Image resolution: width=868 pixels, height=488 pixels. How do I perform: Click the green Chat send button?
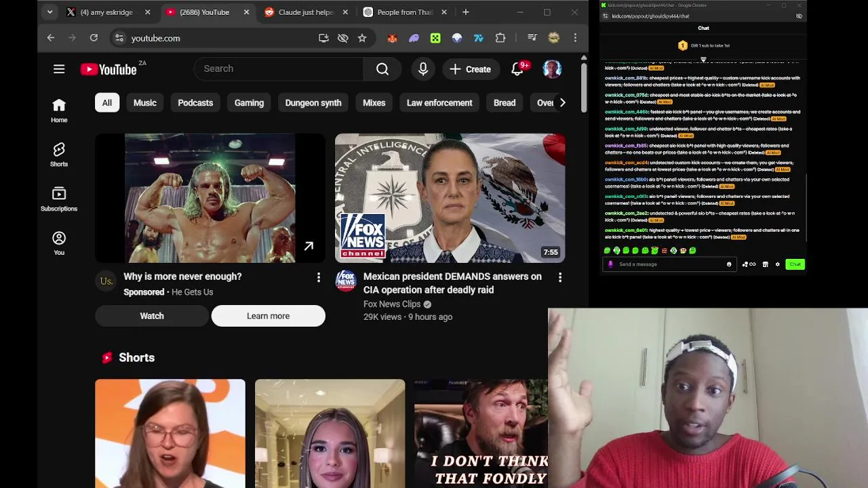pos(795,264)
